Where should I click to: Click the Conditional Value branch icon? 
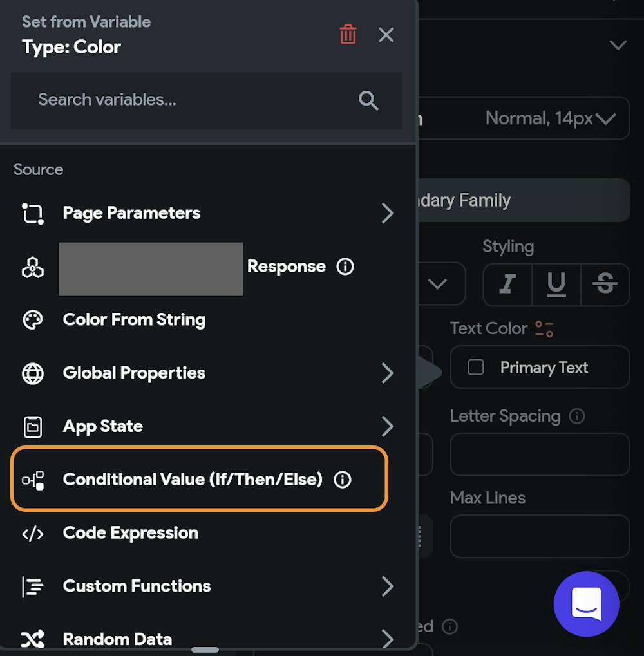pos(32,480)
